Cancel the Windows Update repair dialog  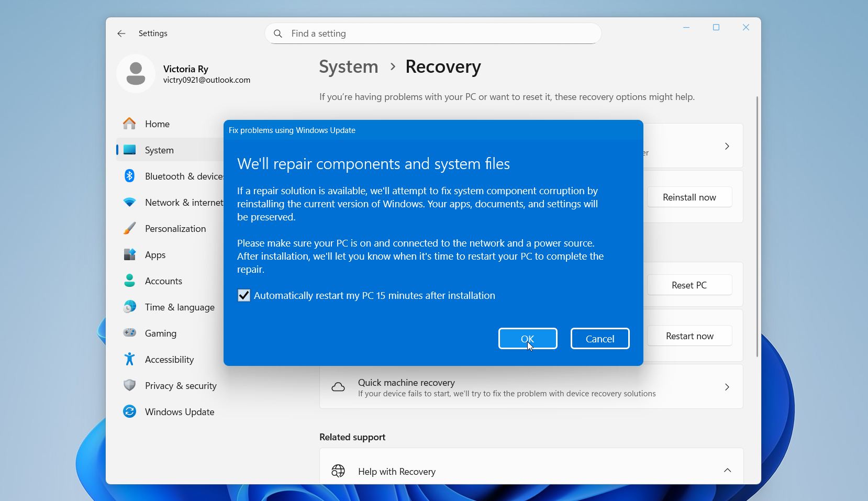pos(599,339)
